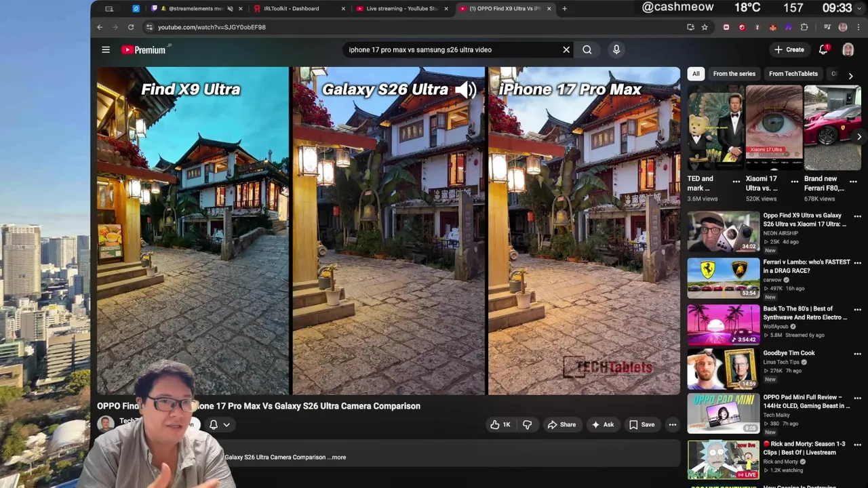Open more actions menu under video
The height and width of the screenshot is (488, 868).
(673, 425)
